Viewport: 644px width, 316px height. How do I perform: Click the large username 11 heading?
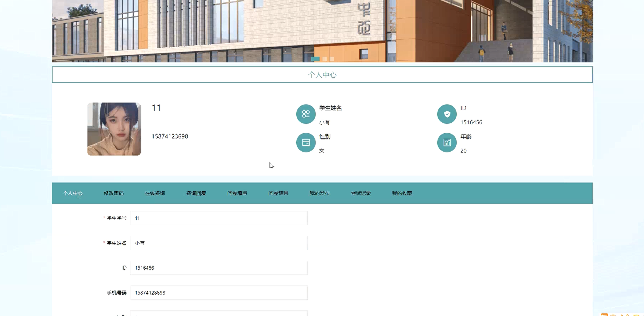156,108
